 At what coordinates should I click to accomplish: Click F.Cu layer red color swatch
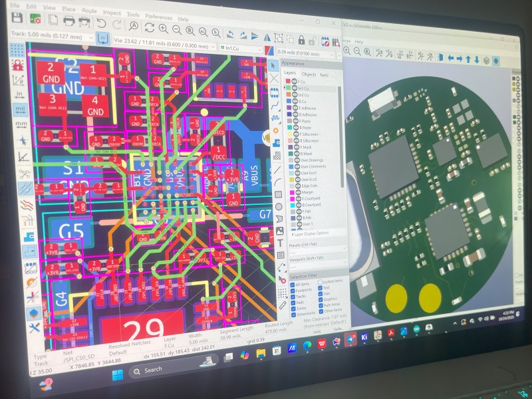[x=288, y=81]
